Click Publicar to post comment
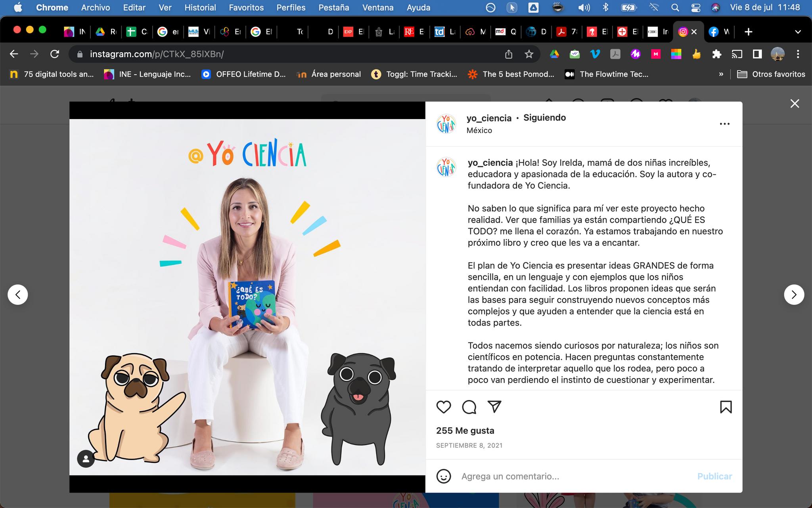Screen dimensions: 812x508 714,476
